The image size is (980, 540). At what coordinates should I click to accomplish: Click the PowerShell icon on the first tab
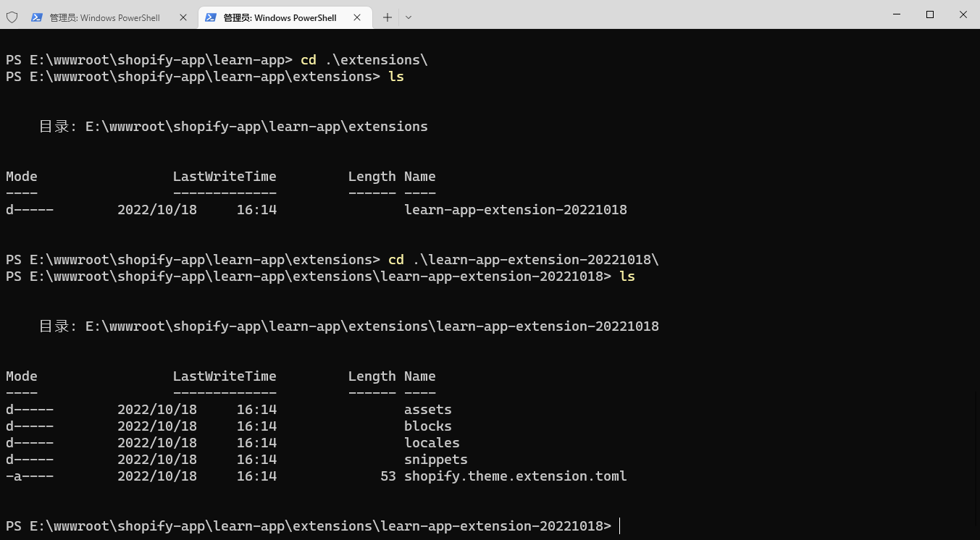(x=36, y=17)
